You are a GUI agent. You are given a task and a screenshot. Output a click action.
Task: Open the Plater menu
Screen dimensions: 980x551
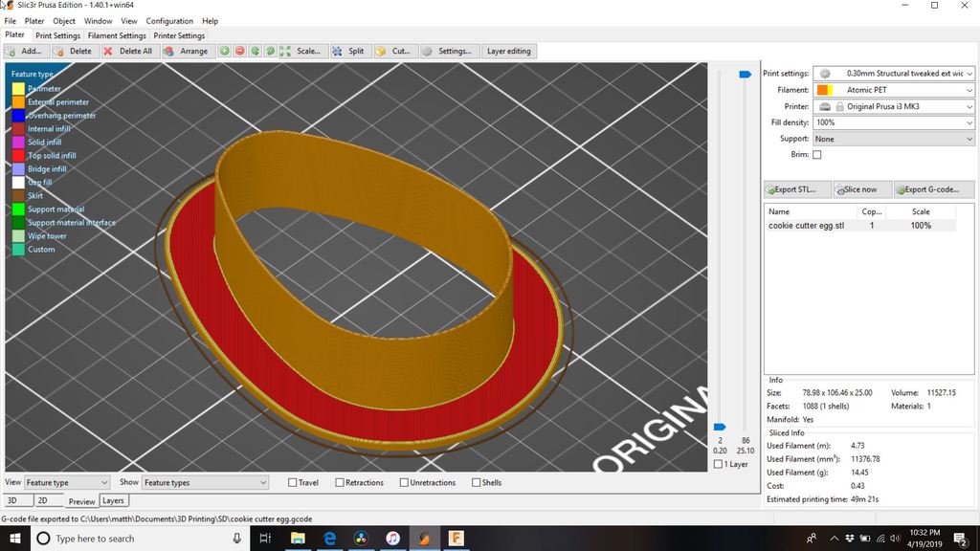tap(34, 21)
